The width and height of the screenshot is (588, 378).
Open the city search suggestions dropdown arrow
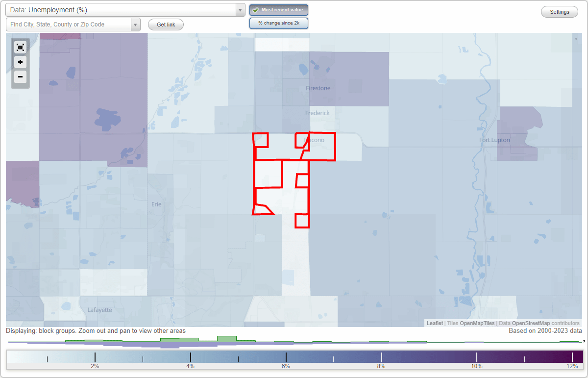(x=136, y=24)
